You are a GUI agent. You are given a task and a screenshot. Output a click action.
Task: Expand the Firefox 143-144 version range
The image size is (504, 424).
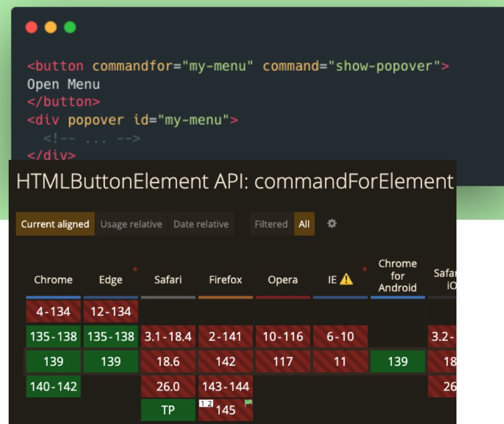pyautogui.click(x=226, y=386)
